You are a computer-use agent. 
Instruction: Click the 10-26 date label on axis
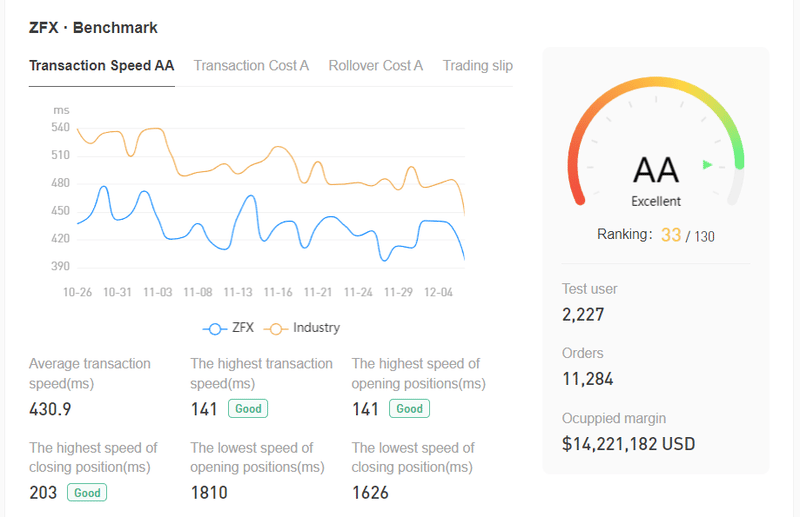tap(78, 292)
